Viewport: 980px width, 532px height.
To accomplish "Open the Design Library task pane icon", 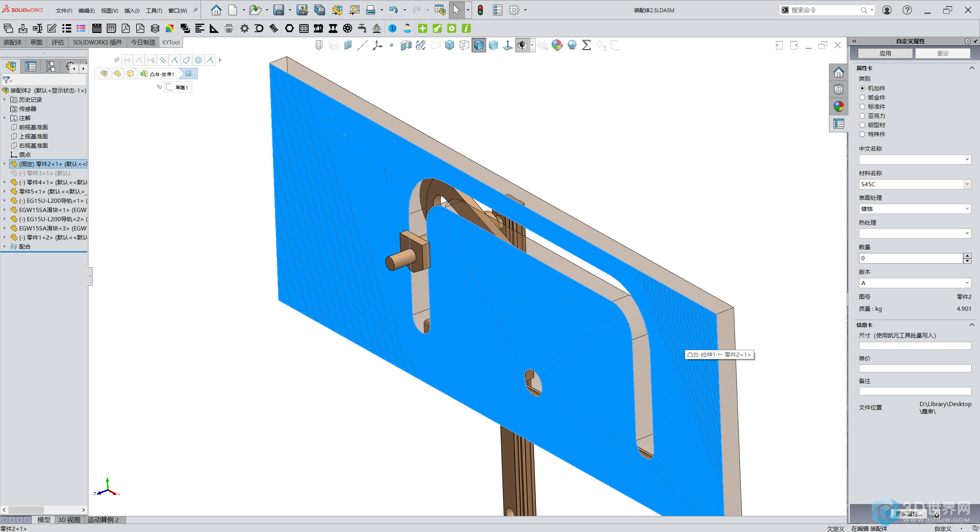I will [838, 90].
